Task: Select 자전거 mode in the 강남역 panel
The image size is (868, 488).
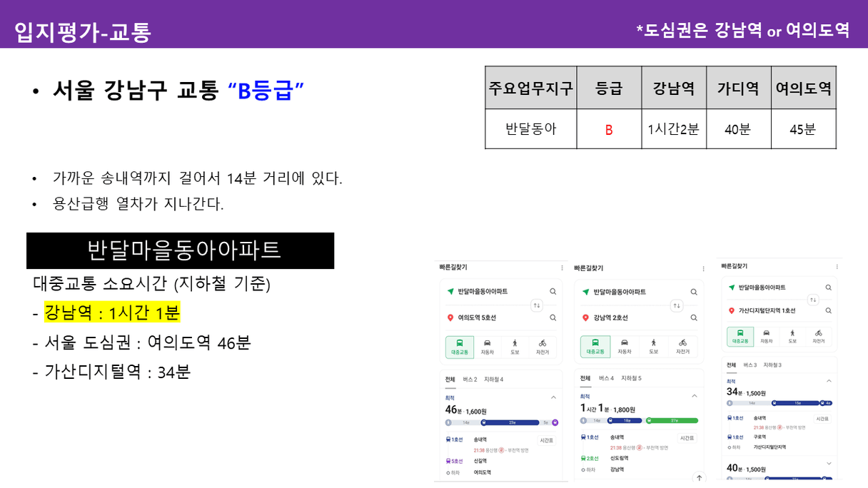Action: click(x=683, y=347)
